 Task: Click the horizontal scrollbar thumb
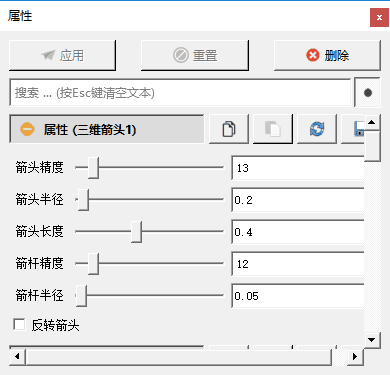pyautogui.click(x=178, y=357)
